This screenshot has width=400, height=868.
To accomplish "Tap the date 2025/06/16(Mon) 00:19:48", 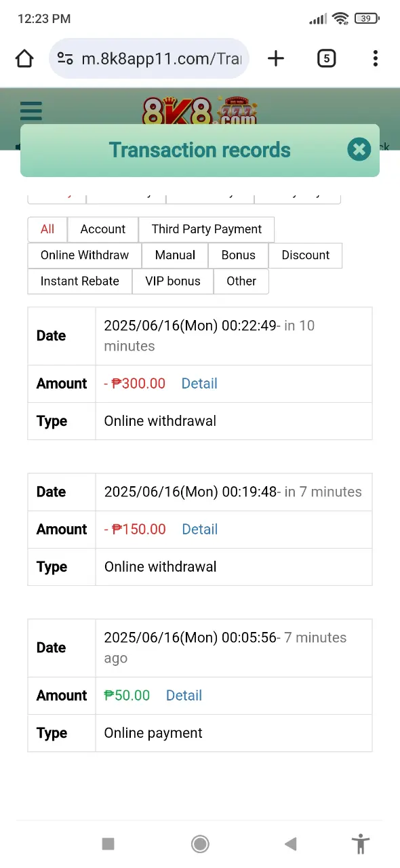I will (190, 492).
